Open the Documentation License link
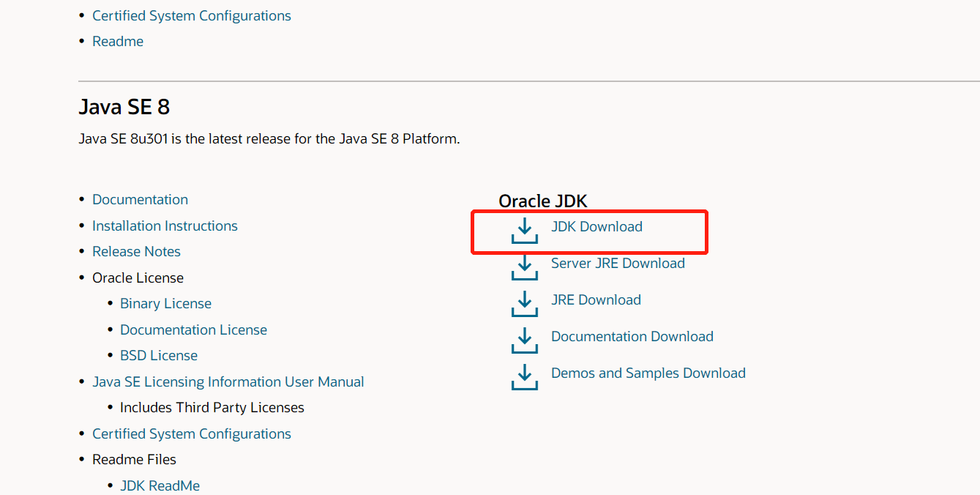 point(193,330)
